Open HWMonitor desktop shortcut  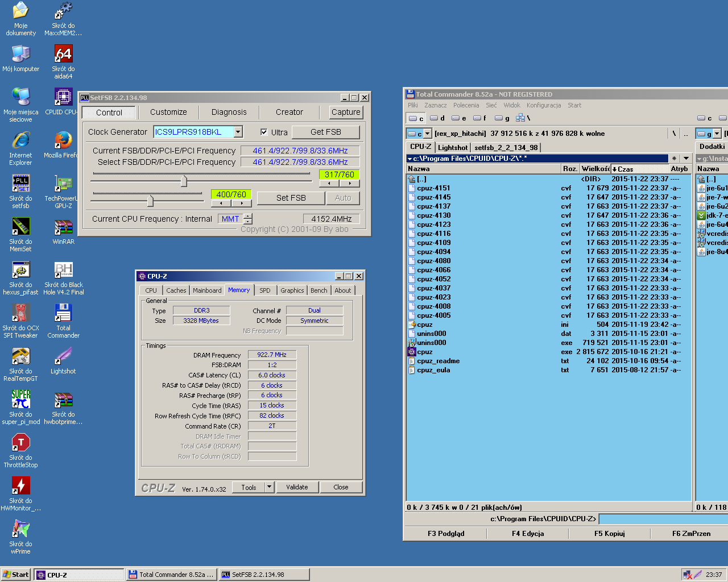point(20,494)
